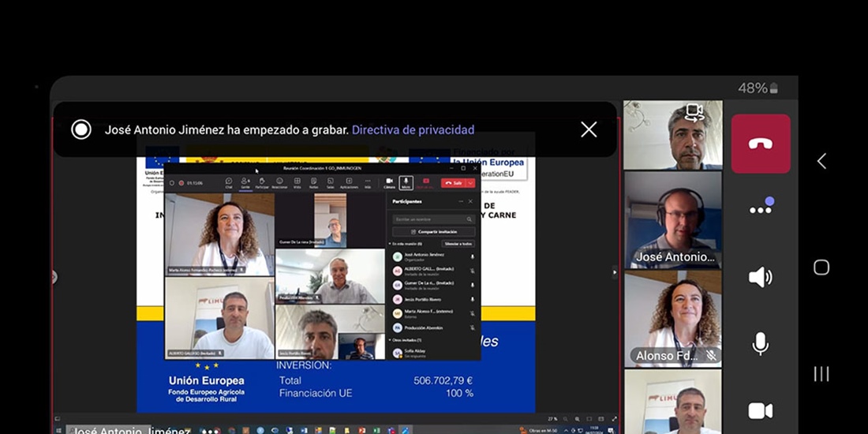Click the red share button beside Micro

[x=425, y=182]
